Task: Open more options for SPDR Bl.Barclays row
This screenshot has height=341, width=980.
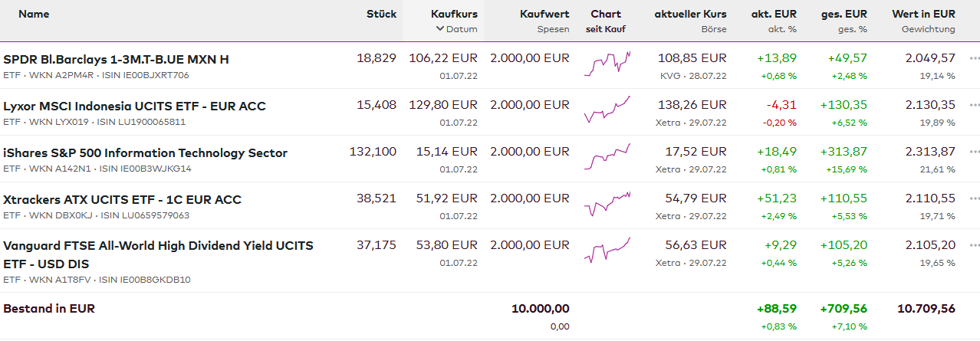Action: coord(974,58)
